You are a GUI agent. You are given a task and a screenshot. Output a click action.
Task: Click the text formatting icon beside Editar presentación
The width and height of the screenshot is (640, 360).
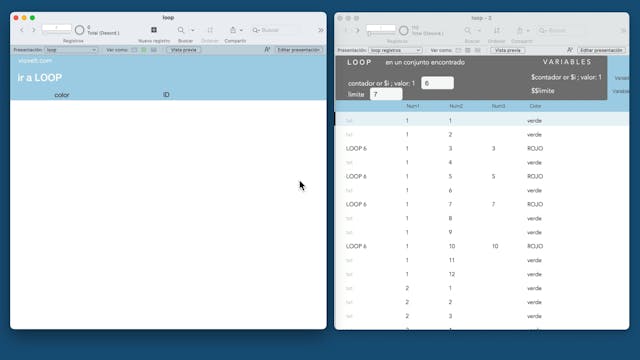point(267,49)
